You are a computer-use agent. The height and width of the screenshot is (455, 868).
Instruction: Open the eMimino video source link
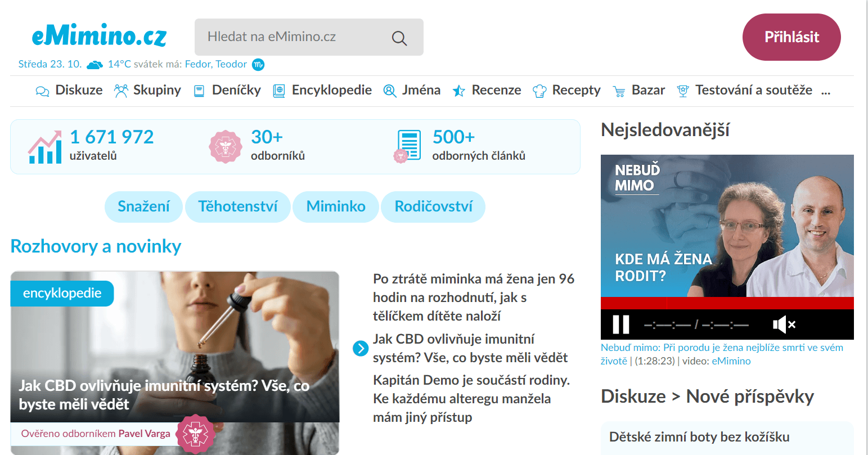731,361
